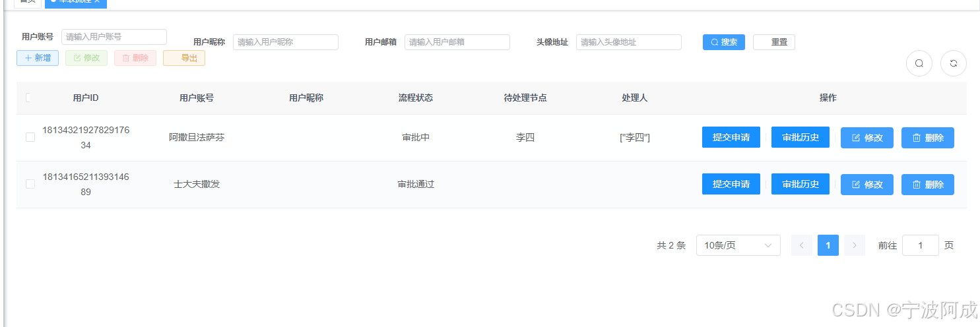Tick the checkbox for row 士大夫撒发
The height and width of the screenshot is (327, 980).
click(x=30, y=184)
